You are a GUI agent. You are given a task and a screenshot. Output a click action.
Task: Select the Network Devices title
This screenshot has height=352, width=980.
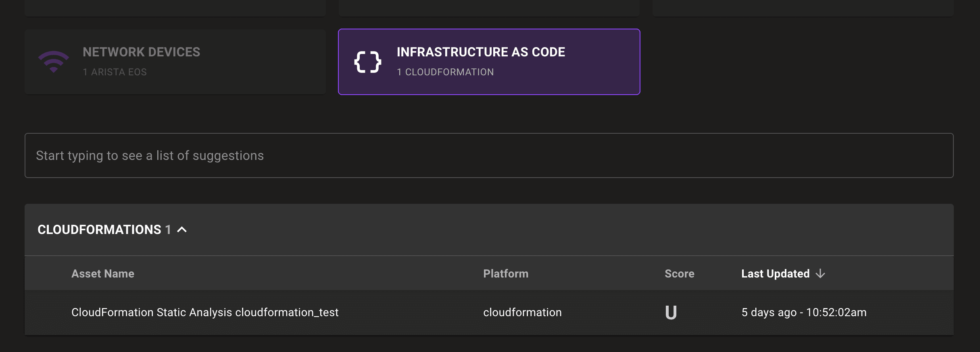click(141, 52)
